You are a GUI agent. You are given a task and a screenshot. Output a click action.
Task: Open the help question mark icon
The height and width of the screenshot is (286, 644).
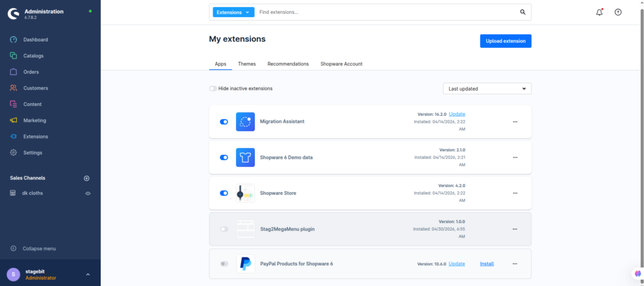pos(618,13)
